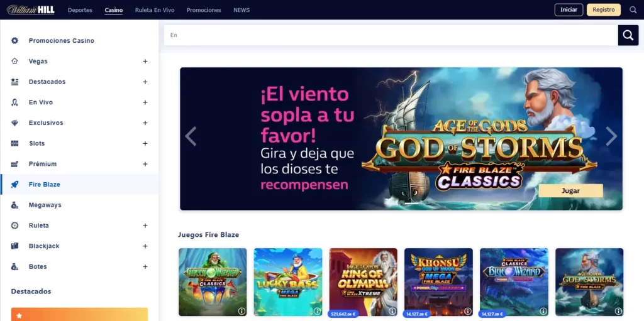Click the Botes jackpot icon

(x=15, y=266)
